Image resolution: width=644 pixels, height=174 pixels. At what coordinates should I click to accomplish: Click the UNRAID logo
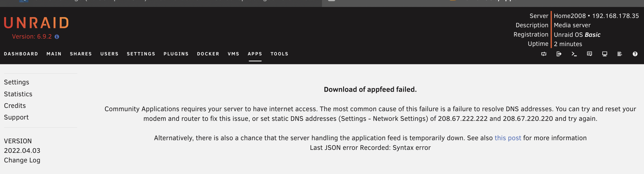click(x=36, y=23)
